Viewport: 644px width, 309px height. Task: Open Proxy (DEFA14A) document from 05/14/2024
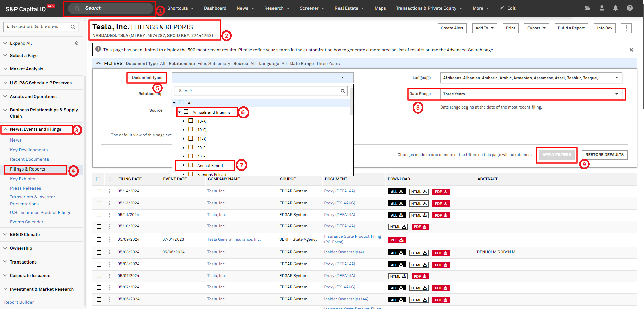(340, 191)
